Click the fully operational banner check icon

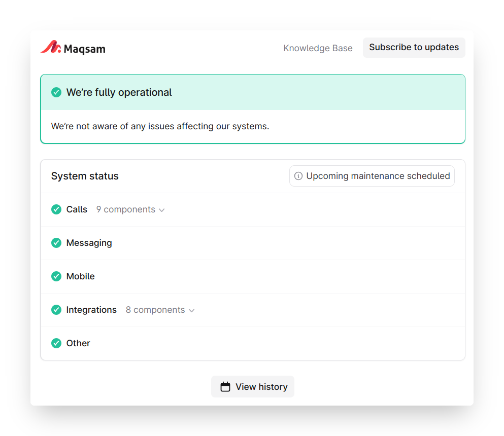tap(56, 92)
